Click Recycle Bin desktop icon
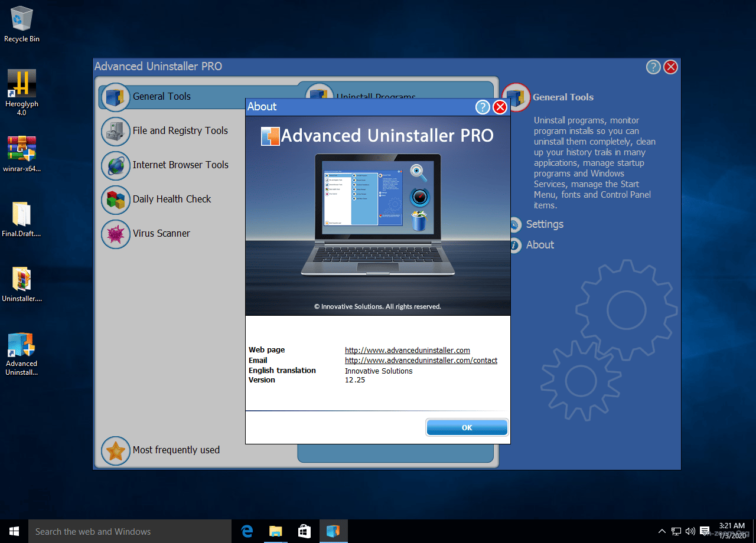 [22, 25]
